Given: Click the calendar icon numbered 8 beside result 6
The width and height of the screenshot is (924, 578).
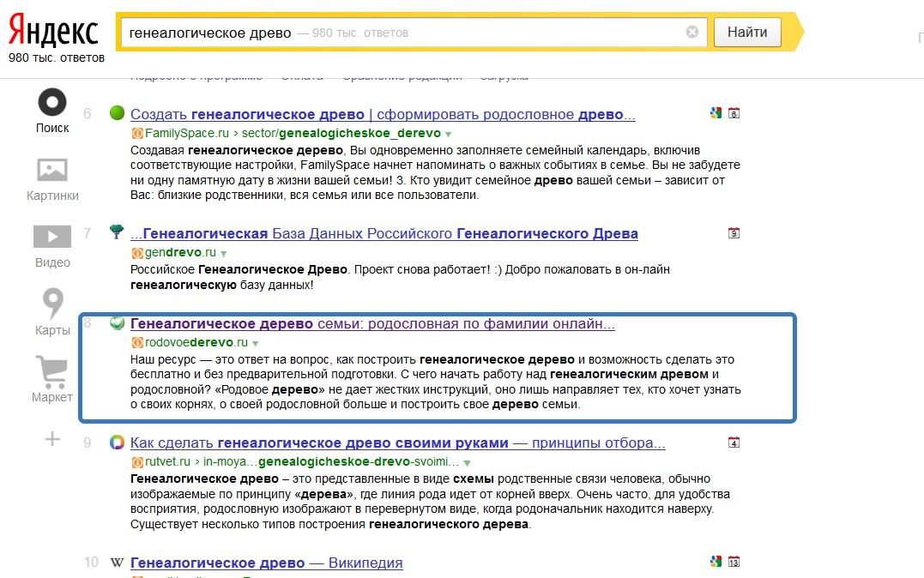Looking at the screenshot, I should click(x=734, y=113).
